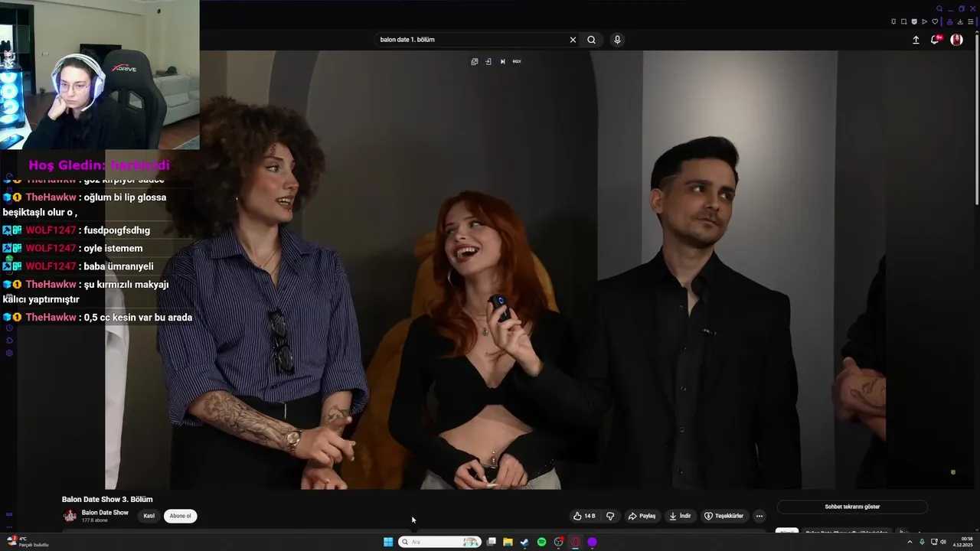Open the clock showing 00:58 4.12.2025
The height and width of the screenshot is (551, 980).
(964, 542)
